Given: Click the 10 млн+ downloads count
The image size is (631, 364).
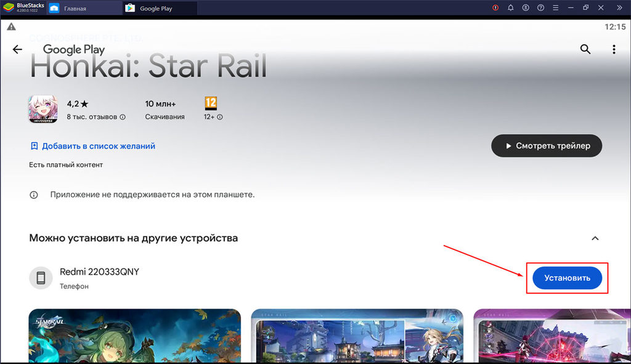Looking at the screenshot, I should [160, 103].
